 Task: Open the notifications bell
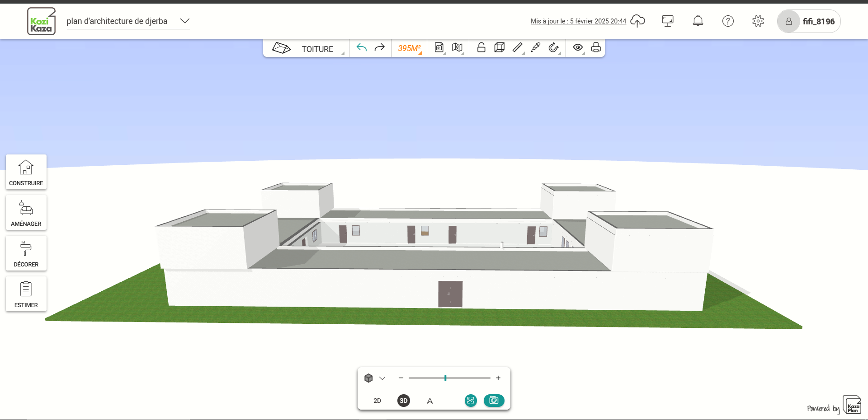[698, 21]
